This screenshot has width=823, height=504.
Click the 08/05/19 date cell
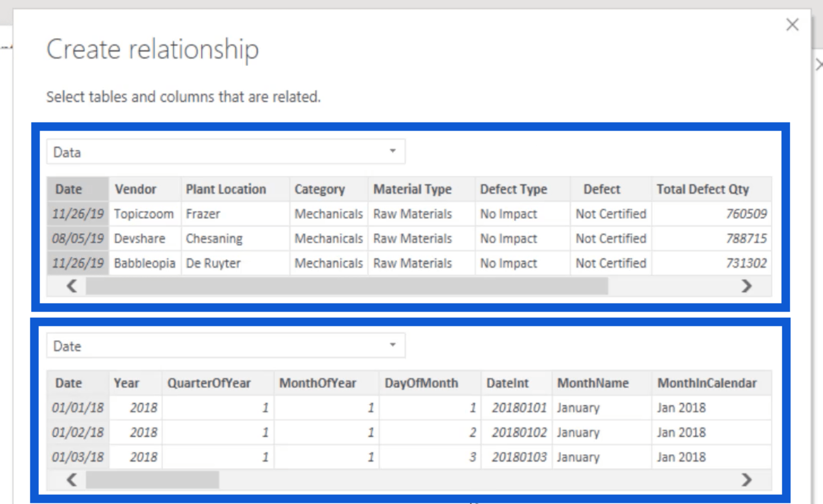click(x=77, y=239)
